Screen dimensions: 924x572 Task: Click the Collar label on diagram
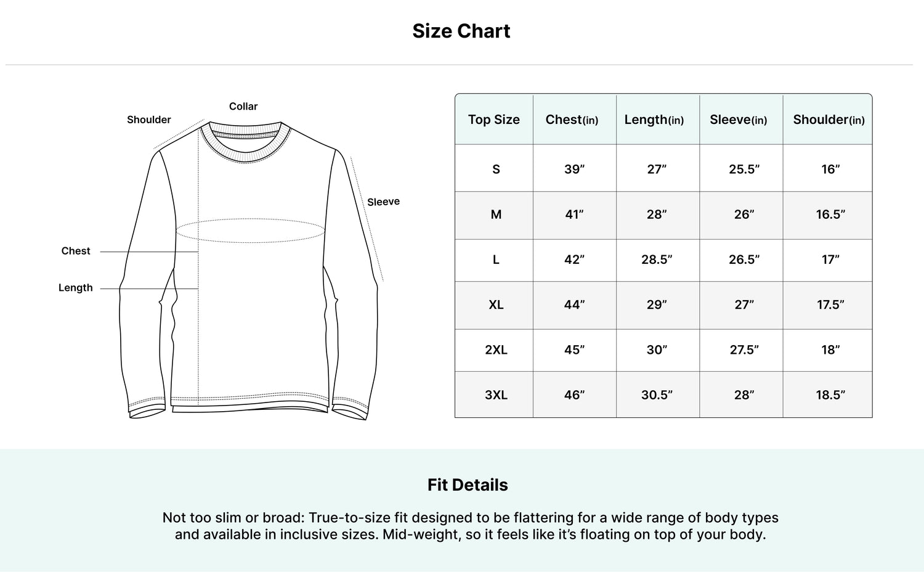pyautogui.click(x=243, y=106)
